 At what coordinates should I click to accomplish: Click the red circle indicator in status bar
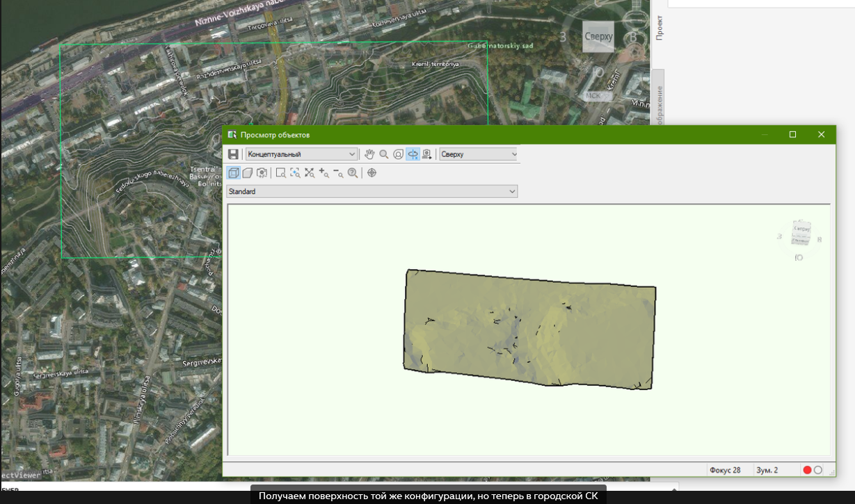click(807, 470)
